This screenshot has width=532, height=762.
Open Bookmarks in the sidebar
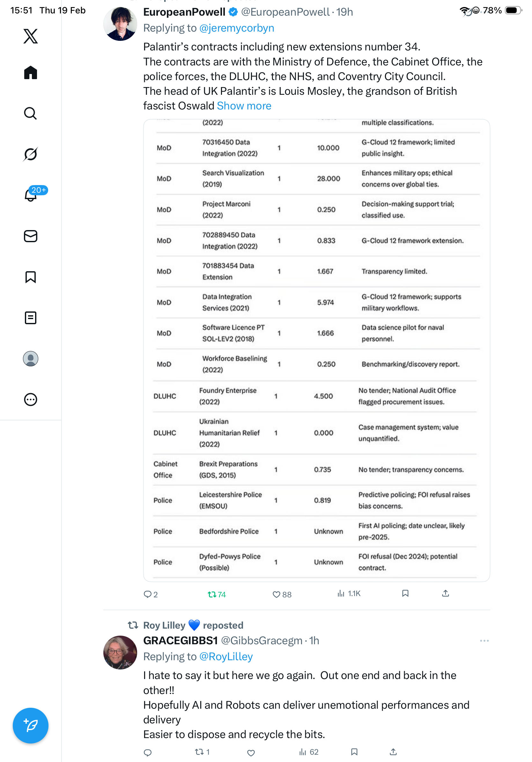pyautogui.click(x=31, y=277)
